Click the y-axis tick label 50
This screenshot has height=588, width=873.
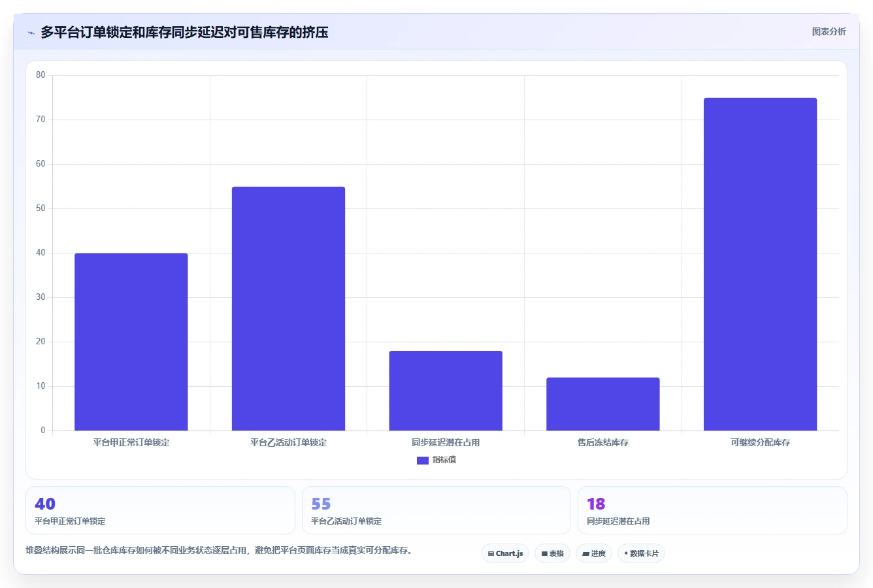pyautogui.click(x=41, y=208)
